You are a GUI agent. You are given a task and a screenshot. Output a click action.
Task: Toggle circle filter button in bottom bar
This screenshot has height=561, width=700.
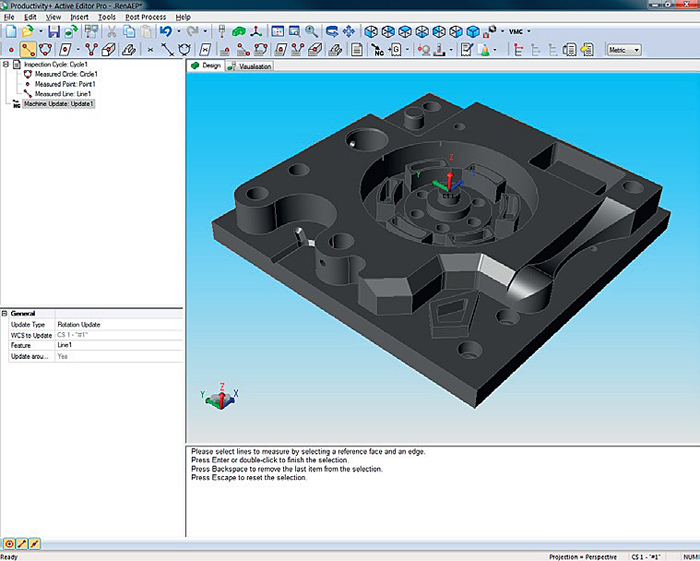point(9,543)
